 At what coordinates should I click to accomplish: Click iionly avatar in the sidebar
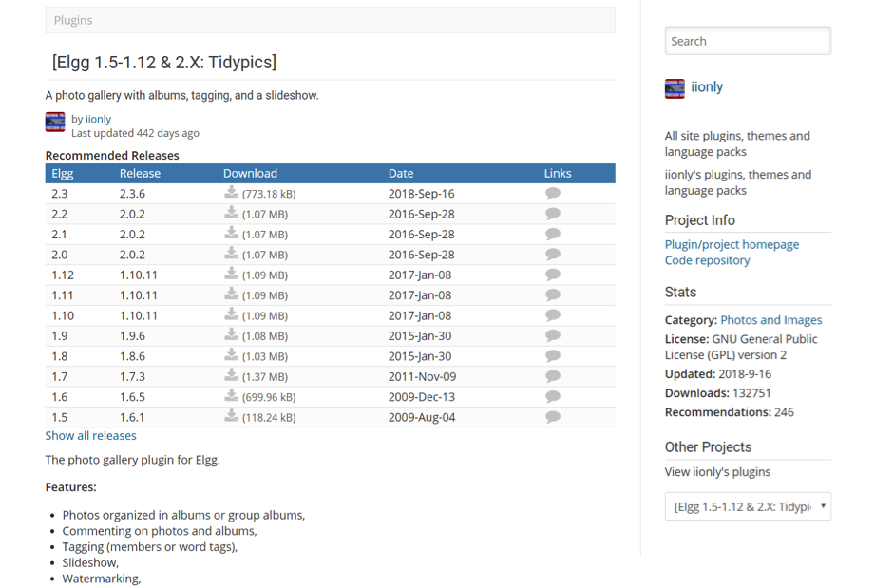[x=675, y=88]
